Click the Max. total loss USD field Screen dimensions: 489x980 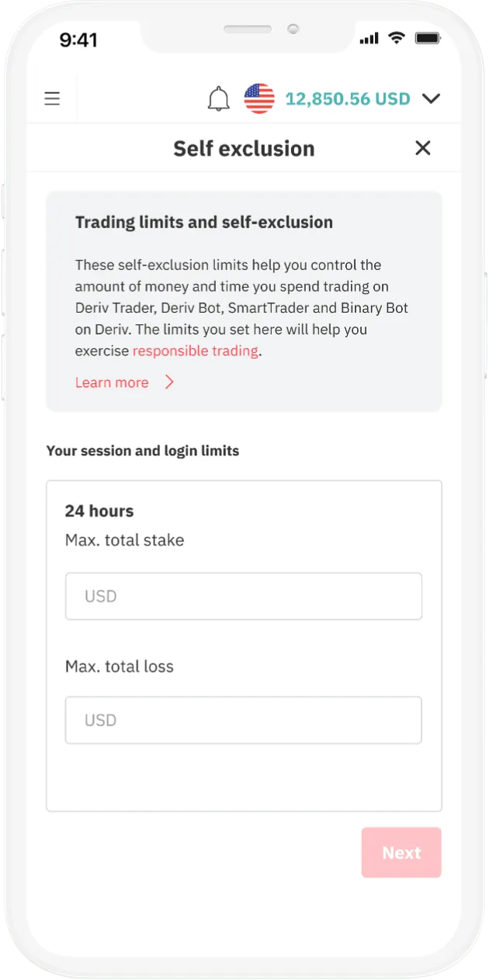(244, 720)
